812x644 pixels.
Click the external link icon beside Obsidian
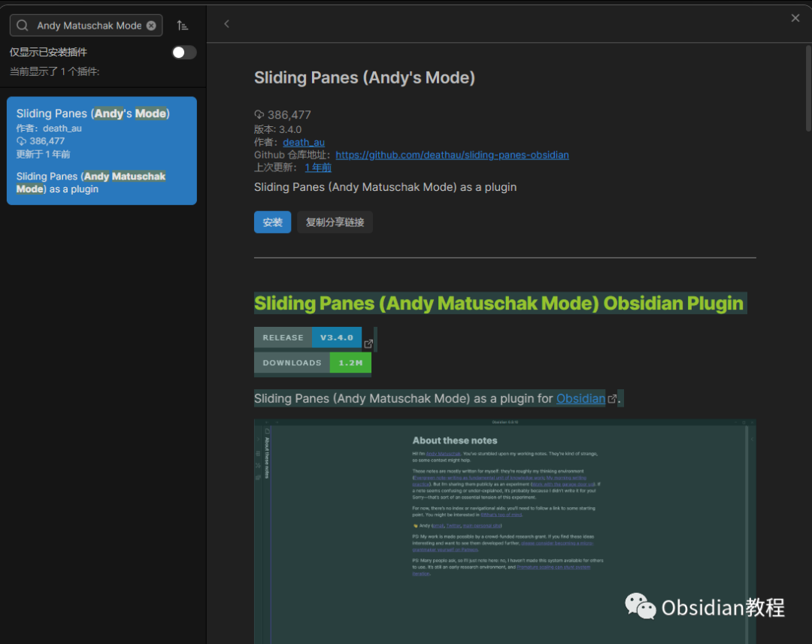(612, 398)
